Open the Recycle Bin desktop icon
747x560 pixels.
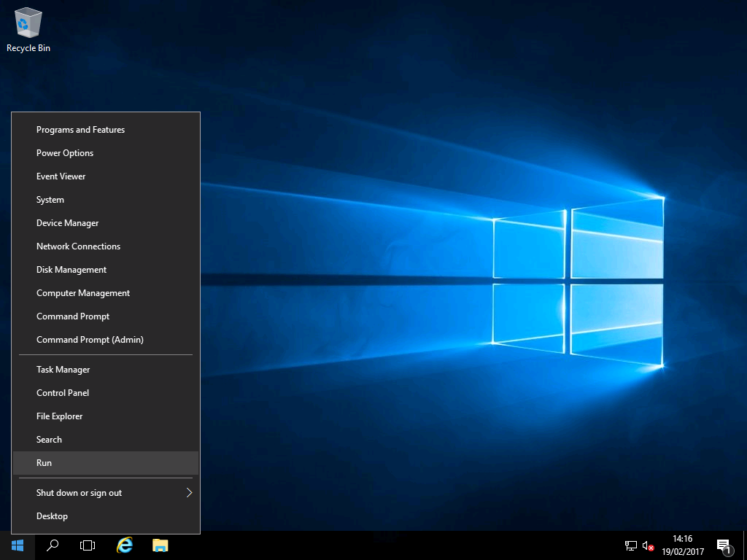(28, 29)
